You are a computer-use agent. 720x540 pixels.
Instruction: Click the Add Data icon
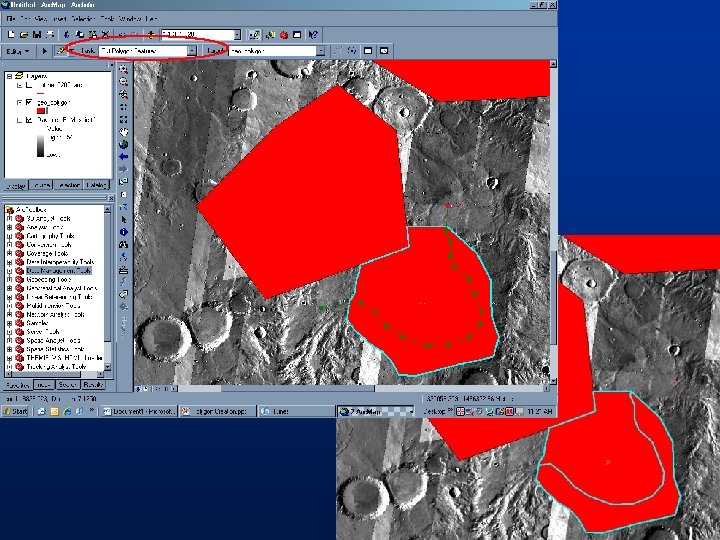[x=151, y=35]
